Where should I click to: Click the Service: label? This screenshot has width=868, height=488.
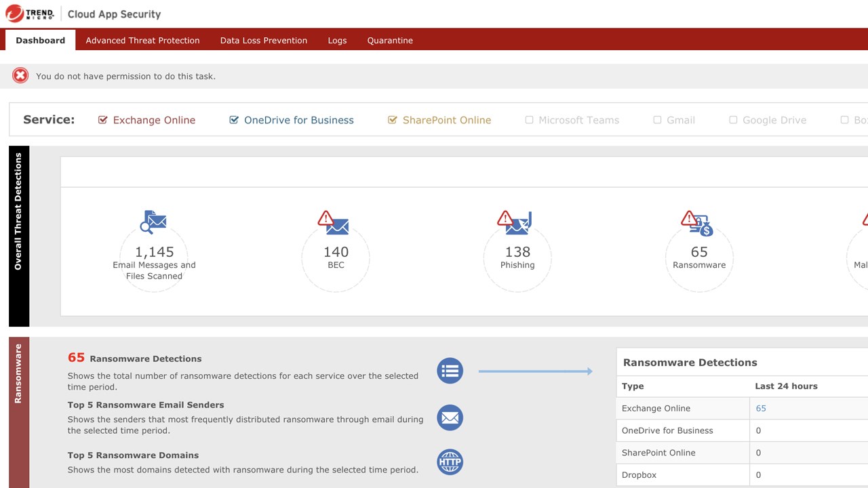pyautogui.click(x=49, y=119)
